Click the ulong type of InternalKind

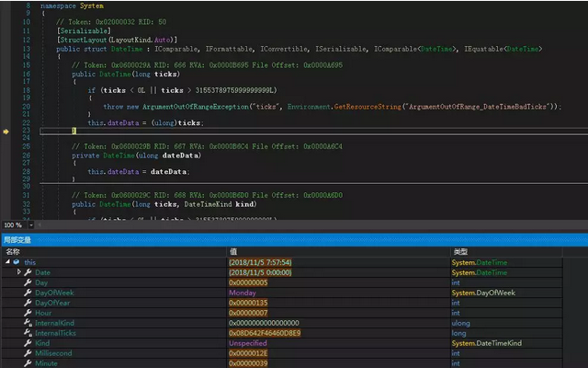point(460,323)
